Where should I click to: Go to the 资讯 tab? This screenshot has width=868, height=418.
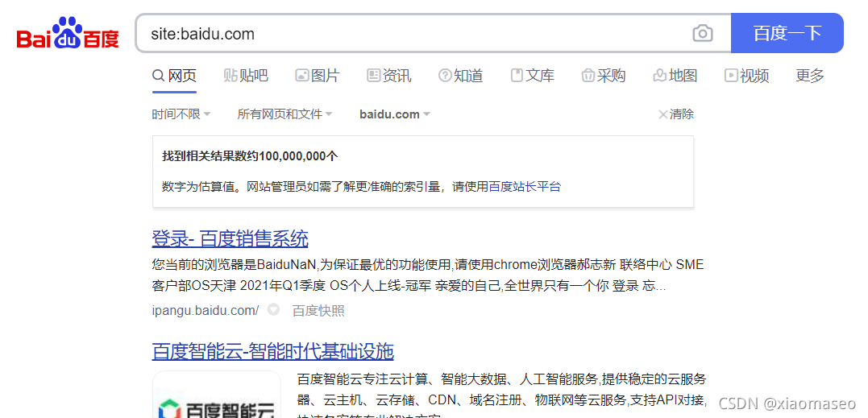pyautogui.click(x=389, y=76)
